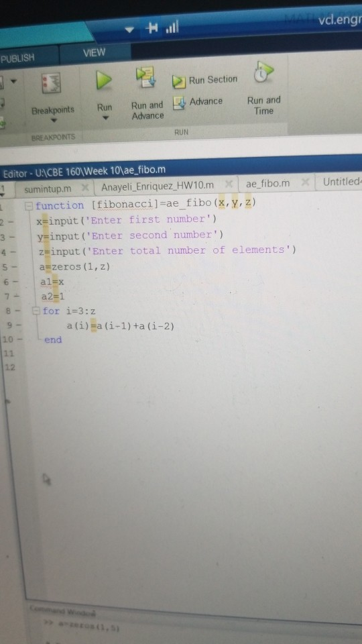Click line number 11 in the gutter

(9, 353)
